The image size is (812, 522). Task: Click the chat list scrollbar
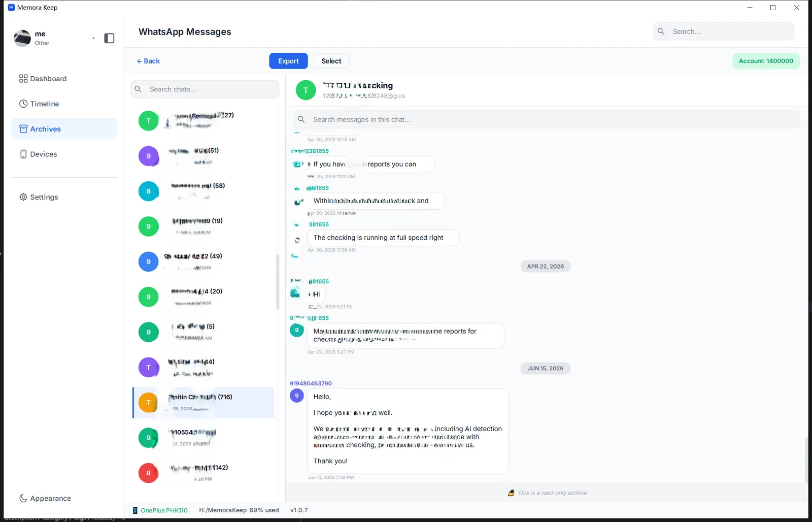(278, 282)
